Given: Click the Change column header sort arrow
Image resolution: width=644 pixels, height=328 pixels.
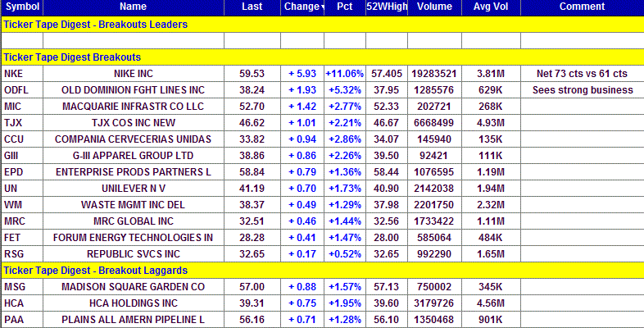Looking at the screenshot, I should (323, 7).
